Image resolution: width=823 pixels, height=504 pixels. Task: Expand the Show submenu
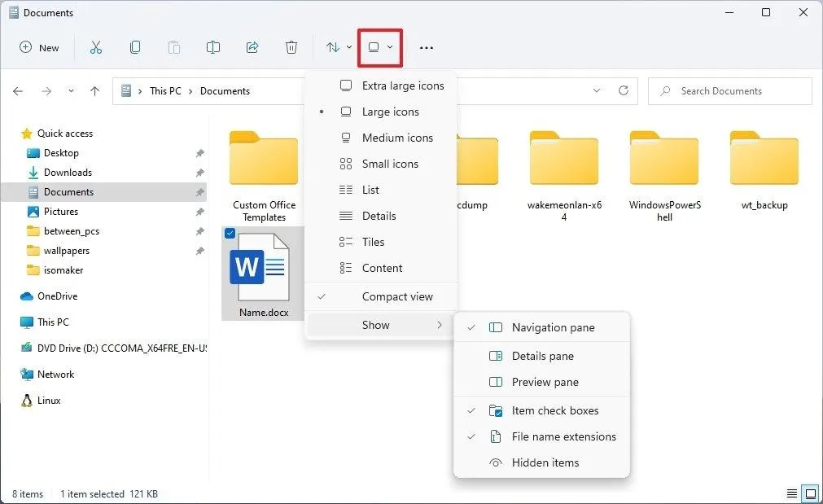381,325
